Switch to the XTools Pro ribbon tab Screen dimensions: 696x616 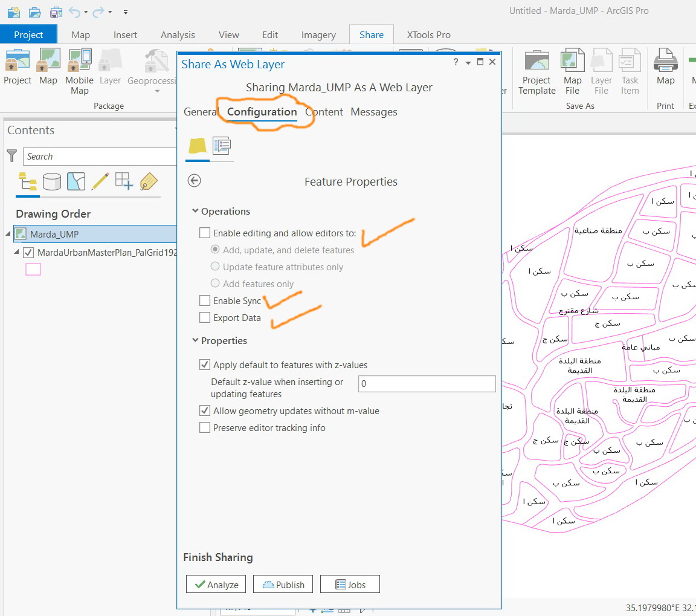pos(428,34)
